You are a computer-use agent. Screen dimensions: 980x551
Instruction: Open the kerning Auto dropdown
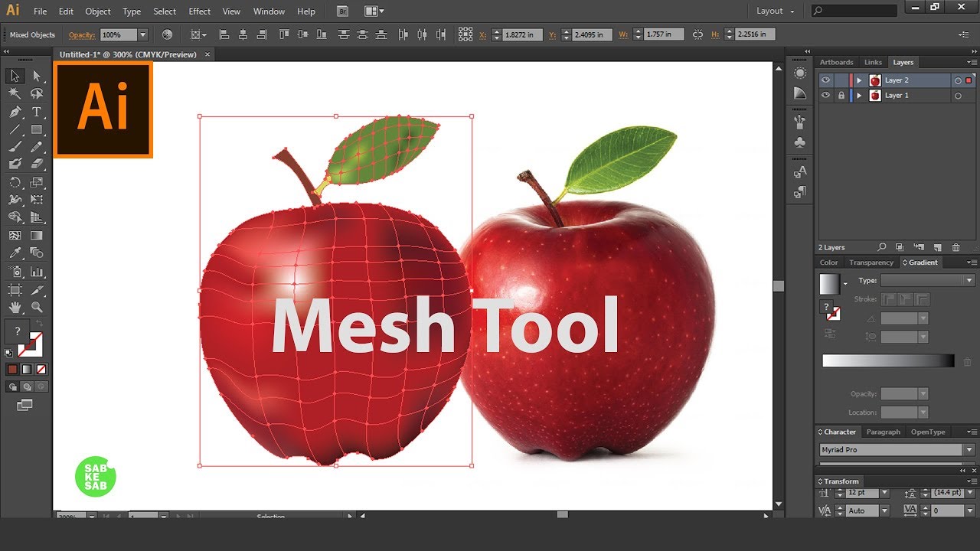tap(884, 510)
